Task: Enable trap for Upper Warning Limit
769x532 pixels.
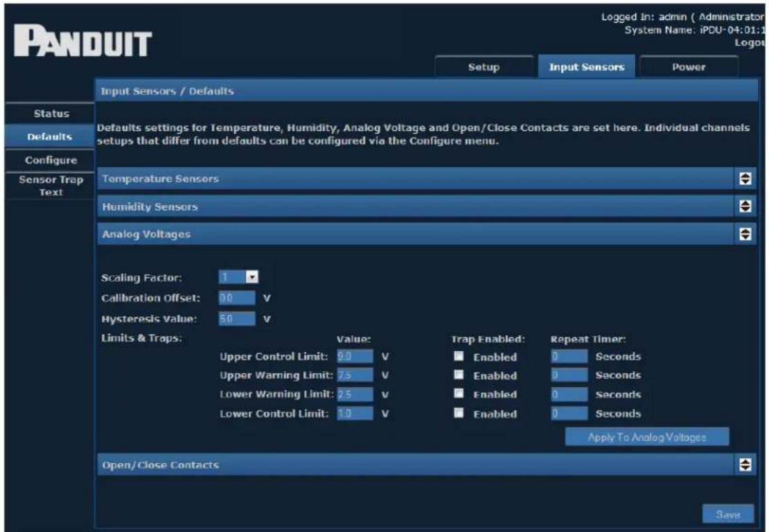Action: [459, 375]
